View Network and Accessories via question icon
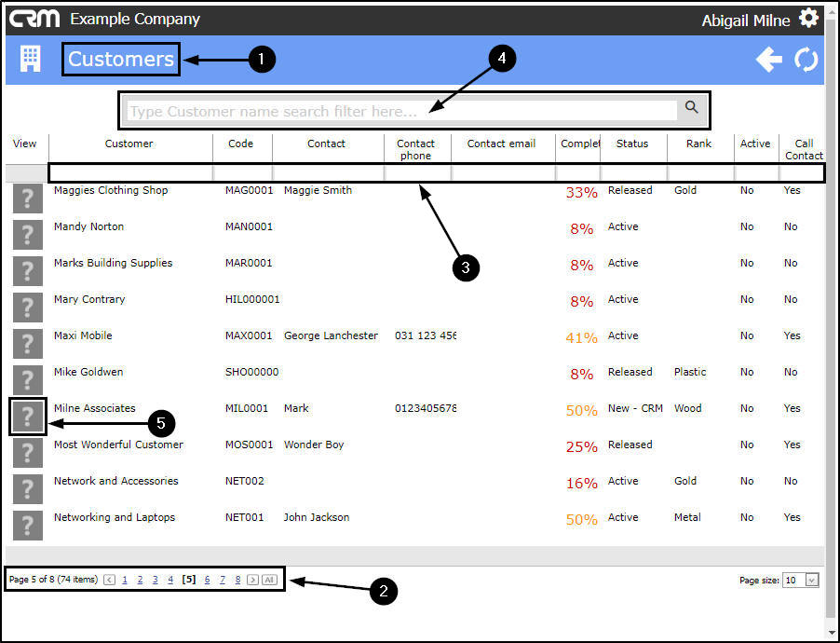Image resolution: width=840 pixels, height=643 pixels. click(27, 489)
